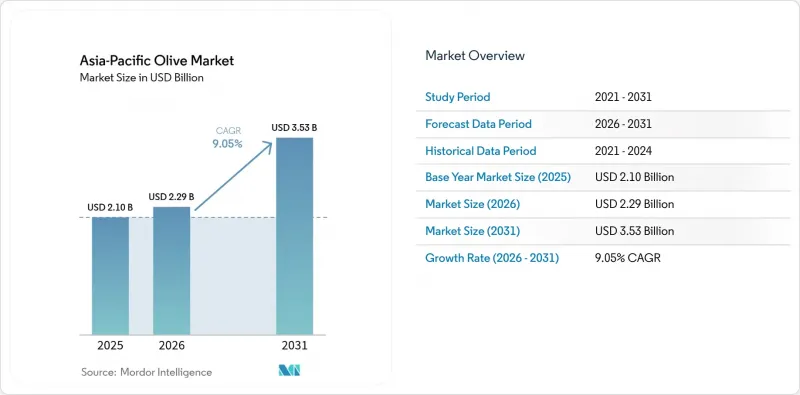Click the Historical Data Period label
Viewport: 800px width, 395px height.
point(481,151)
